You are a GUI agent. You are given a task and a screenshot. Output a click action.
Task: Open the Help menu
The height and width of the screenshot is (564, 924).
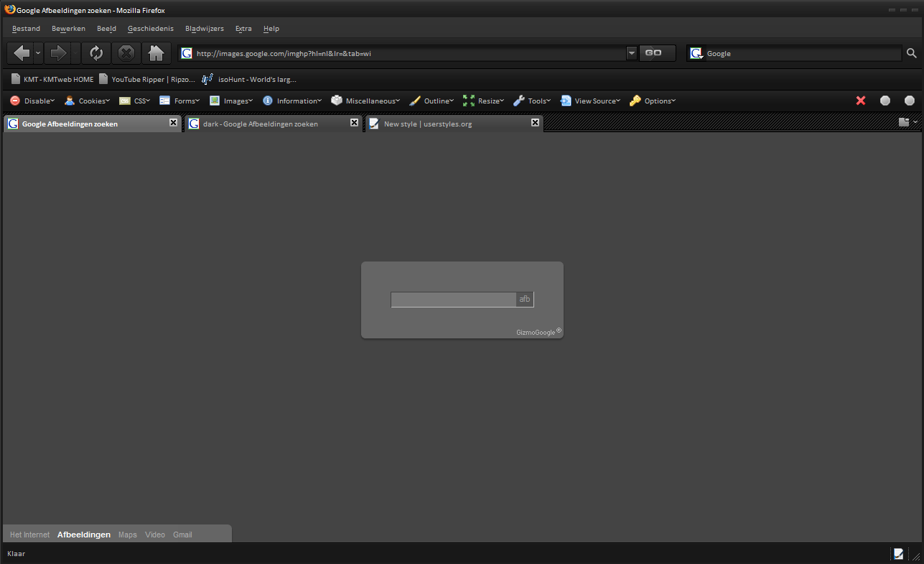coord(271,29)
